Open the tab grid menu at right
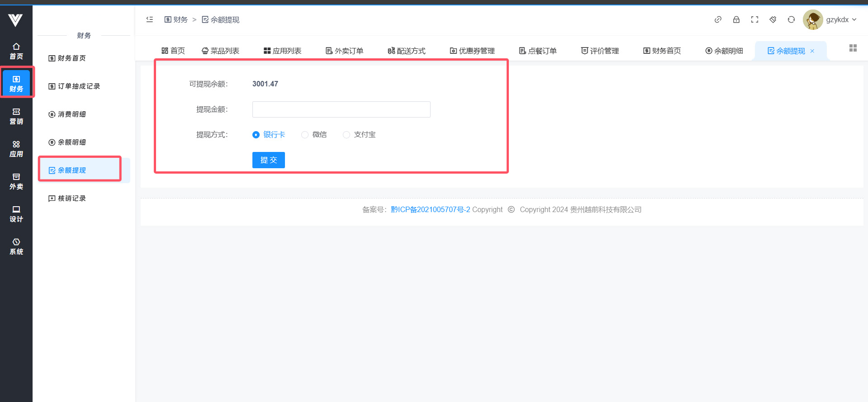Viewport: 868px width, 402px height. click(x=853, y=48)
